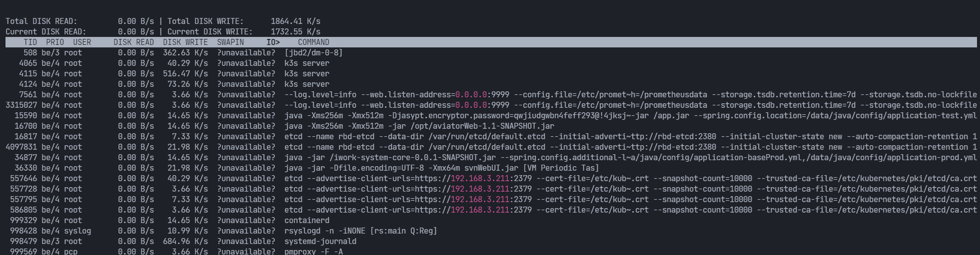980x255 pixels.
Task: Select TID 998479 in the process list
Action: click(23, 242)
